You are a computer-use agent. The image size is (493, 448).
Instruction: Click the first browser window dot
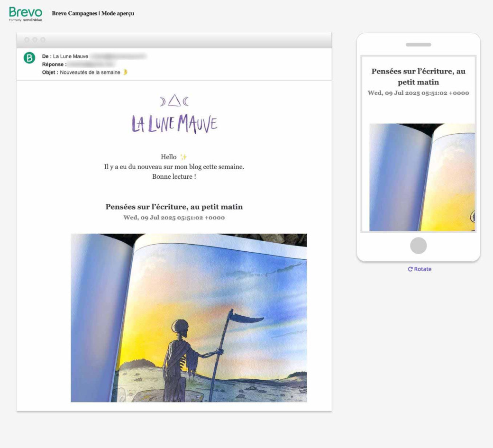pyautogui.click(x=27, y=40)
